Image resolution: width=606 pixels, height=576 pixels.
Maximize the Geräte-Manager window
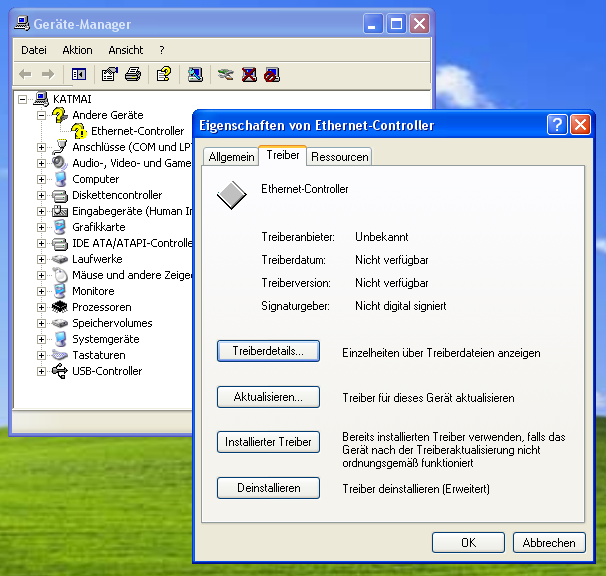click(396, 24)
